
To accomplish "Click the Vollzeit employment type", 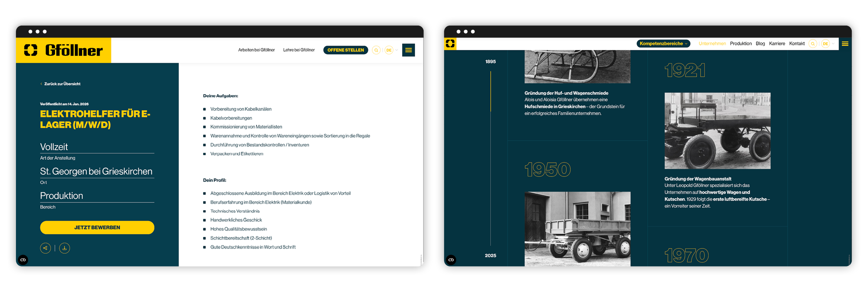I will pos(54,147).
